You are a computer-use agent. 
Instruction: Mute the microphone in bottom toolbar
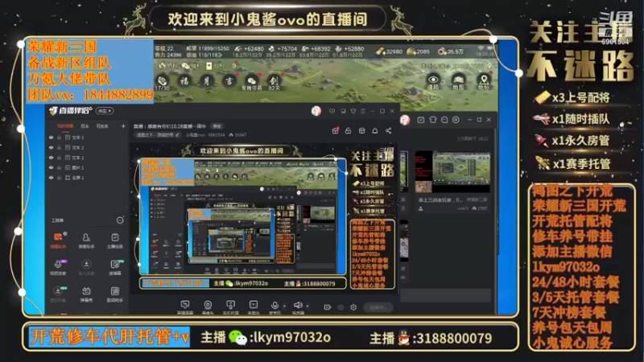275,306
